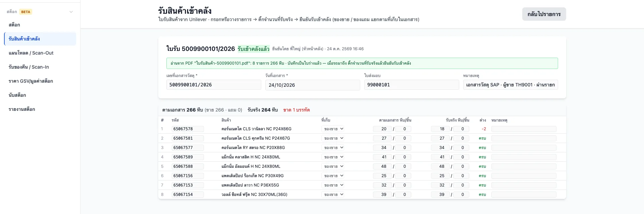Click code field 65067153

pyautogui.click(x=188, y=185)
